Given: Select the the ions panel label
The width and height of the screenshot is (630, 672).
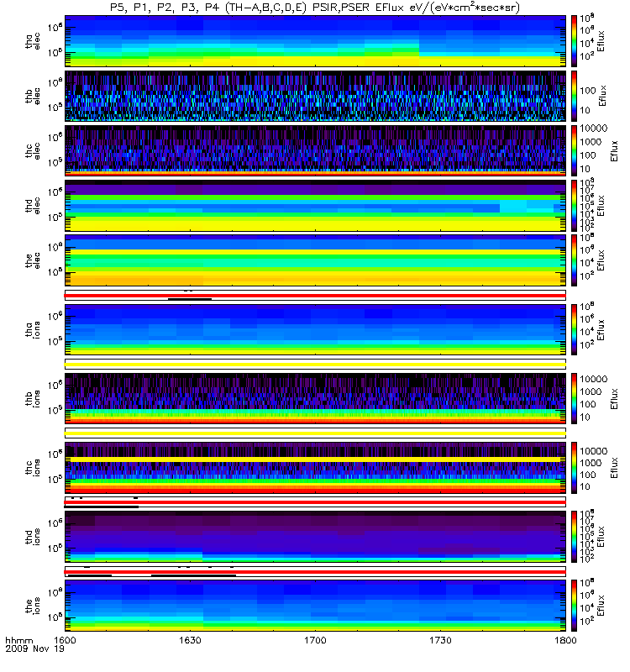Looking at the screenshot, I should [33, 606].
